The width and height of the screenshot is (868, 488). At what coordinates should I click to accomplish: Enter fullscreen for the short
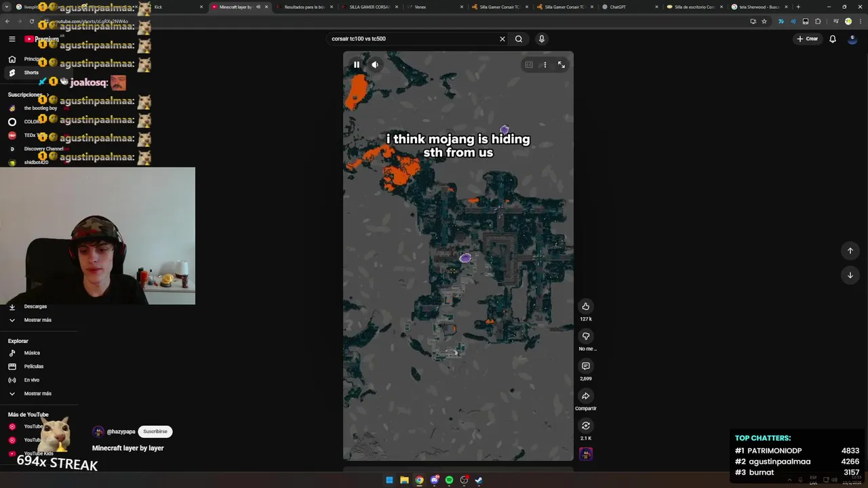click(x=561, y=64)
